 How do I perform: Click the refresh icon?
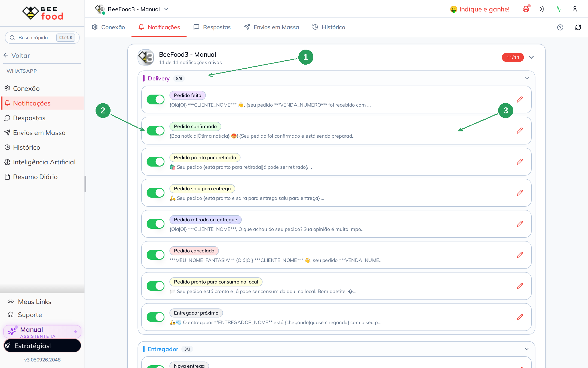(x=578, y=27)
